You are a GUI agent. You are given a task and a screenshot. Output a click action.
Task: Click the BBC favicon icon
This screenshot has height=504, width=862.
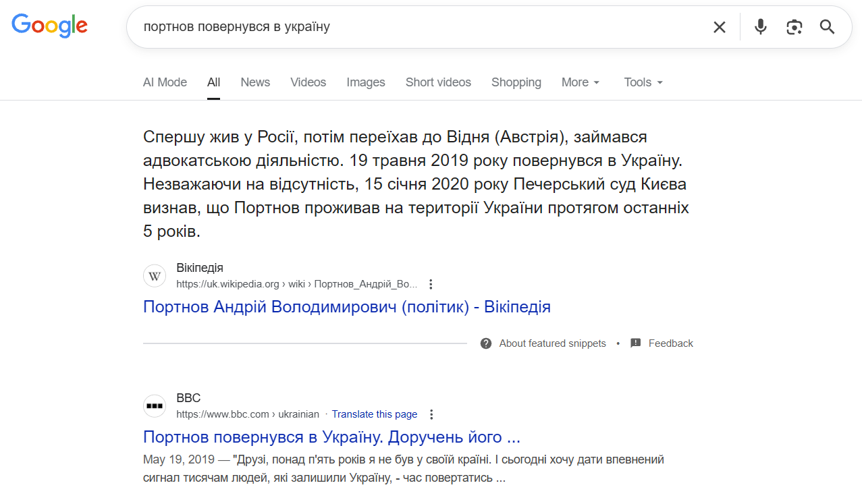coord(155,406)
